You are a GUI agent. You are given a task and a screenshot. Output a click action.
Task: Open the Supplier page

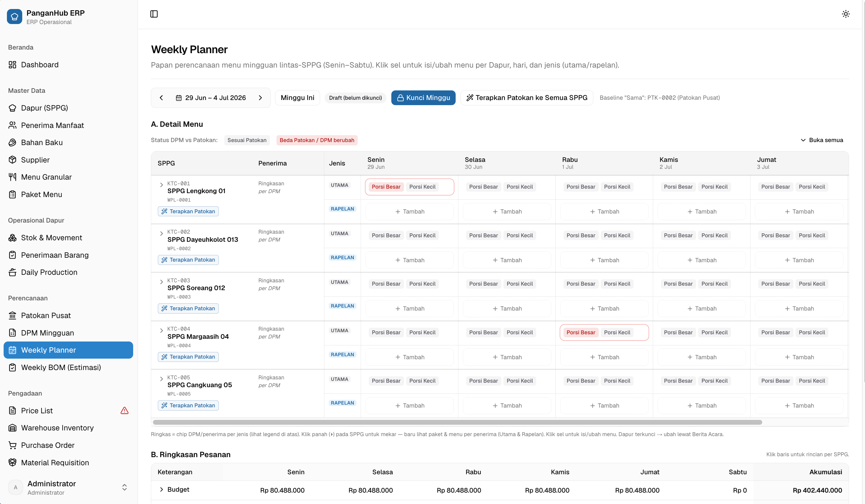[x=68, y=160]
